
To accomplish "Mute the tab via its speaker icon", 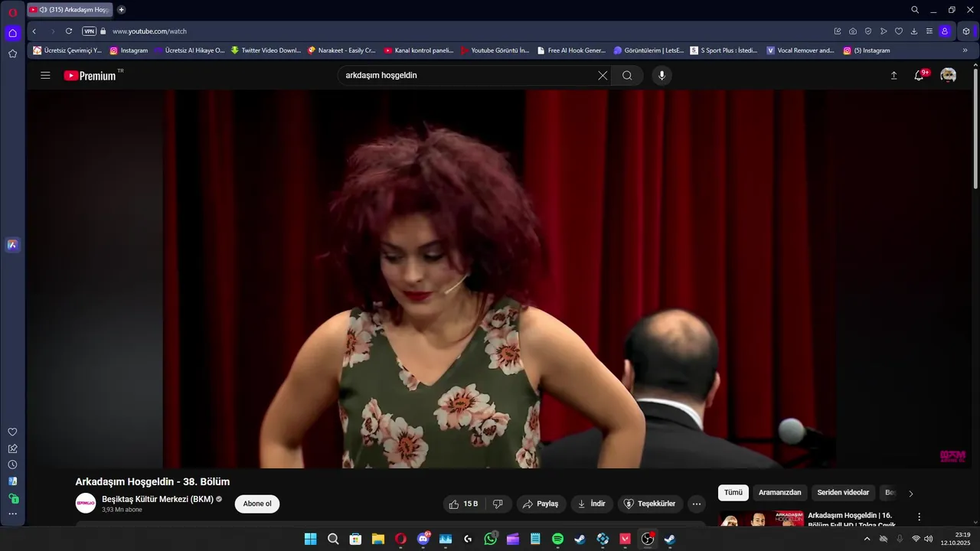I will 43,10.
